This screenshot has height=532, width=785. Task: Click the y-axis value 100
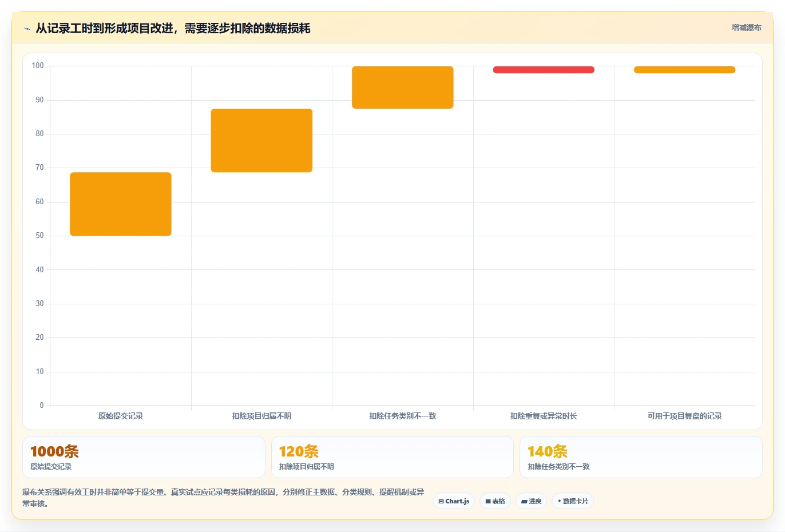pyautogui.click(x=38, y=66)
